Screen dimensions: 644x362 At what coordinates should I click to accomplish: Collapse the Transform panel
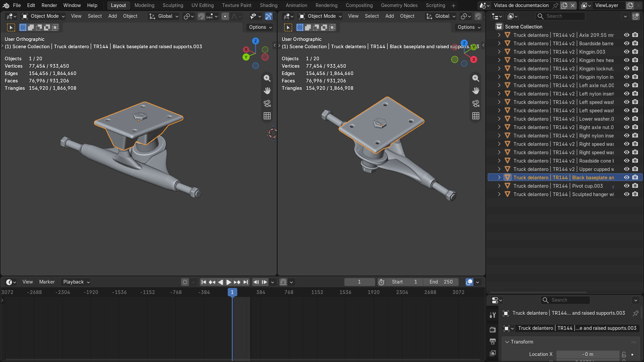pos(507,342)
